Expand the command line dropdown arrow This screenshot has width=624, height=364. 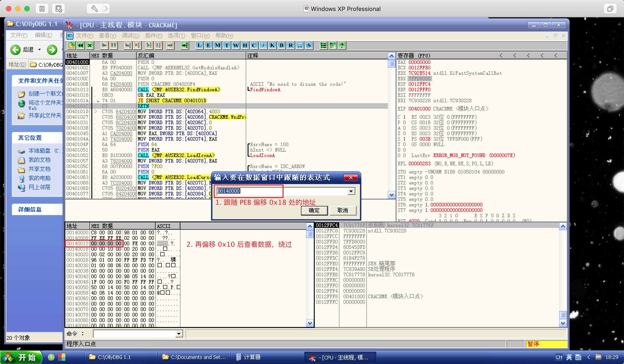179,334
